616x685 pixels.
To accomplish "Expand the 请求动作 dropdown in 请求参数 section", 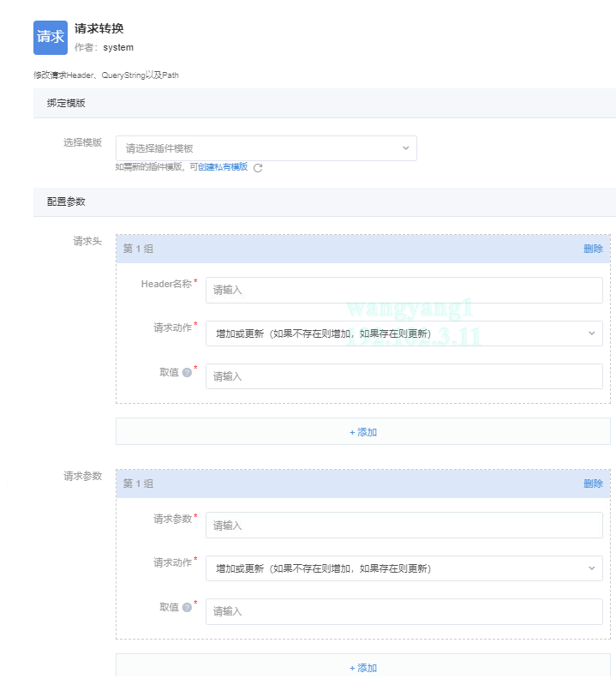I will pyautogui.click(x=404, y=568).
